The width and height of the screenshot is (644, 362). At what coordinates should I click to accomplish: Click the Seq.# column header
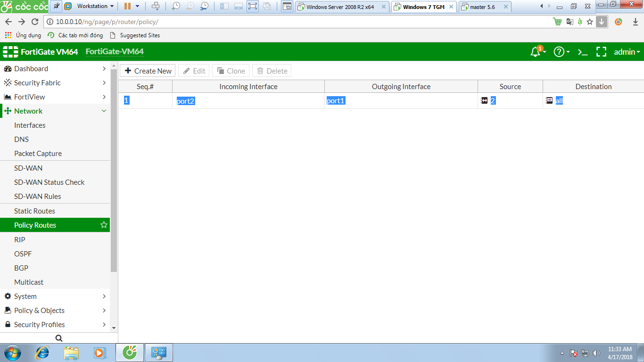145,87
